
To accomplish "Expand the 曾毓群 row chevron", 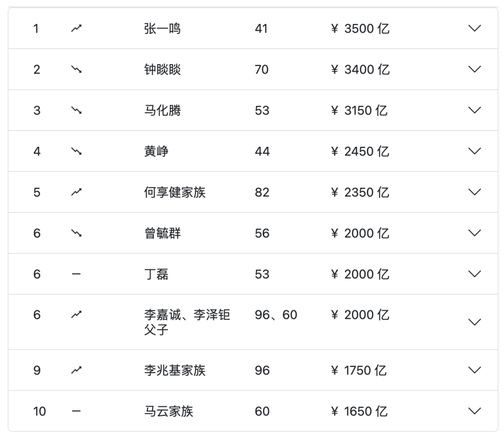I will pyautogui.click(x=474, y=233).
